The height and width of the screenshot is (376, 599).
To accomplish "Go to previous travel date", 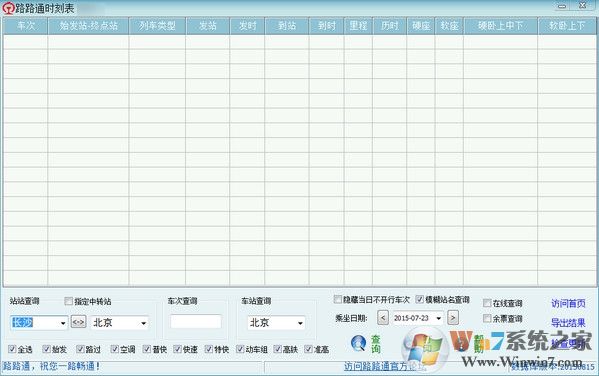I will coord(383,318).
